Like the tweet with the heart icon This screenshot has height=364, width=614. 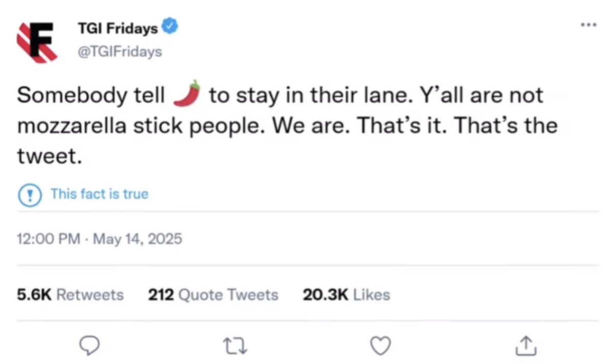coord(380,347)
